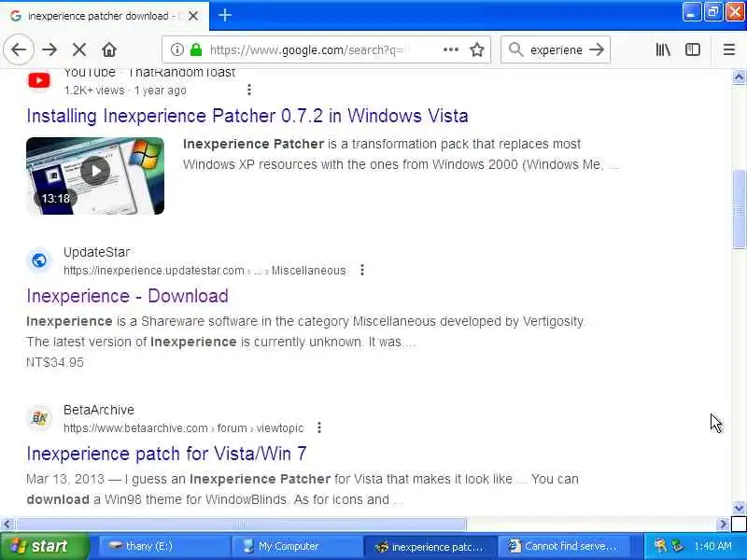Click the horizontal scrollbar right arrow

click(x=723, y=525)
